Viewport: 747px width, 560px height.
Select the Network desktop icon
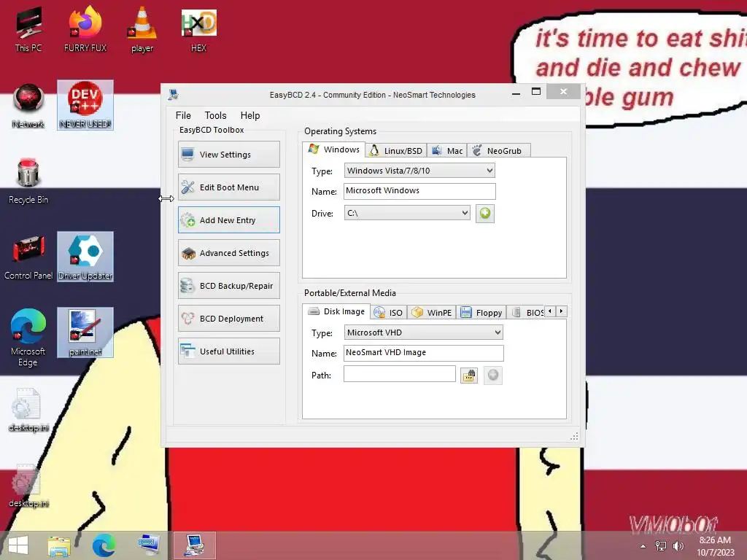pos(28,106)
